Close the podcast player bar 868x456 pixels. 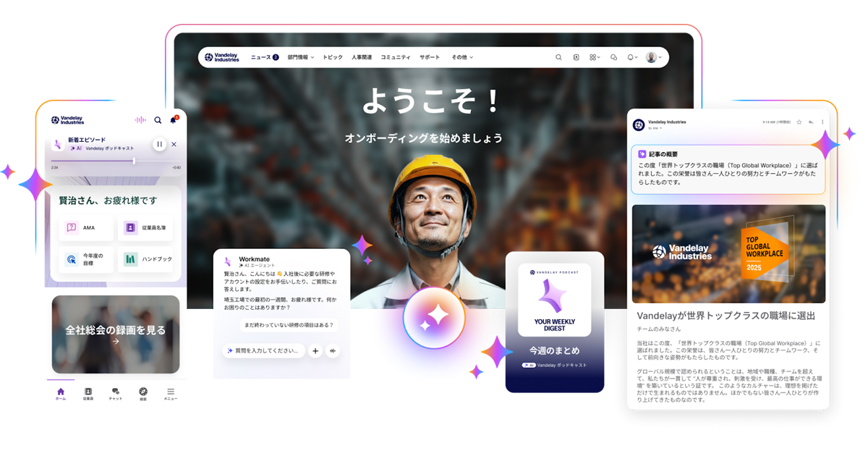click(x=174, y=144)
